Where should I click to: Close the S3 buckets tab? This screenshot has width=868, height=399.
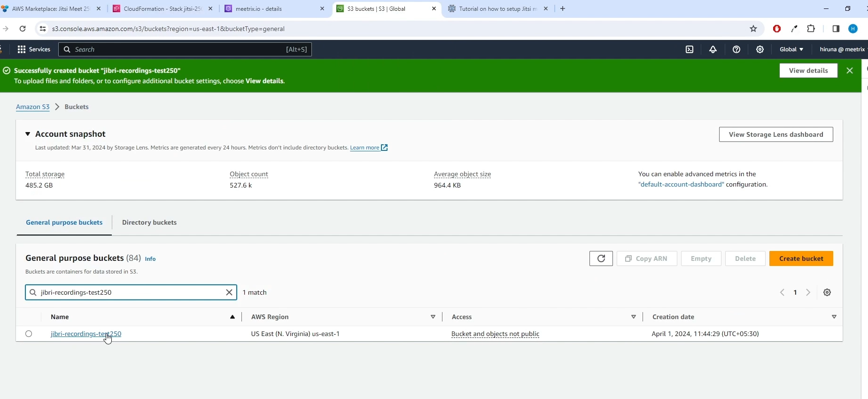(x=434, y=8)
